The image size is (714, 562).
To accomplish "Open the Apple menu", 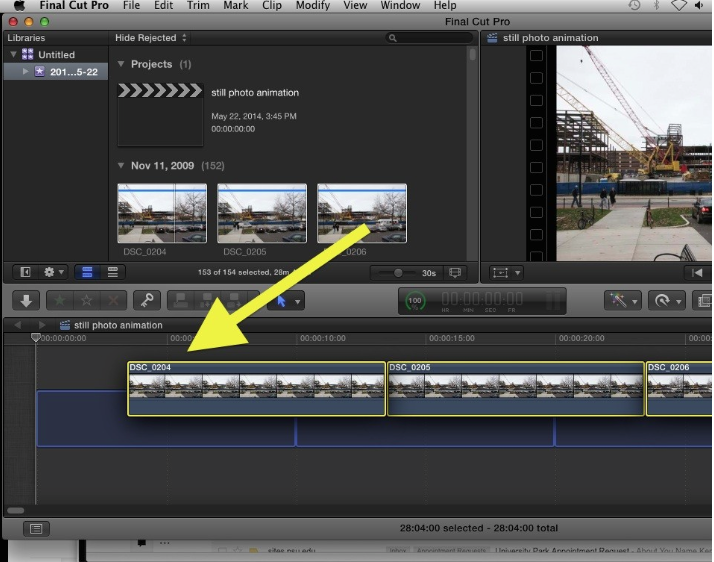I will (x=20, y=5).
